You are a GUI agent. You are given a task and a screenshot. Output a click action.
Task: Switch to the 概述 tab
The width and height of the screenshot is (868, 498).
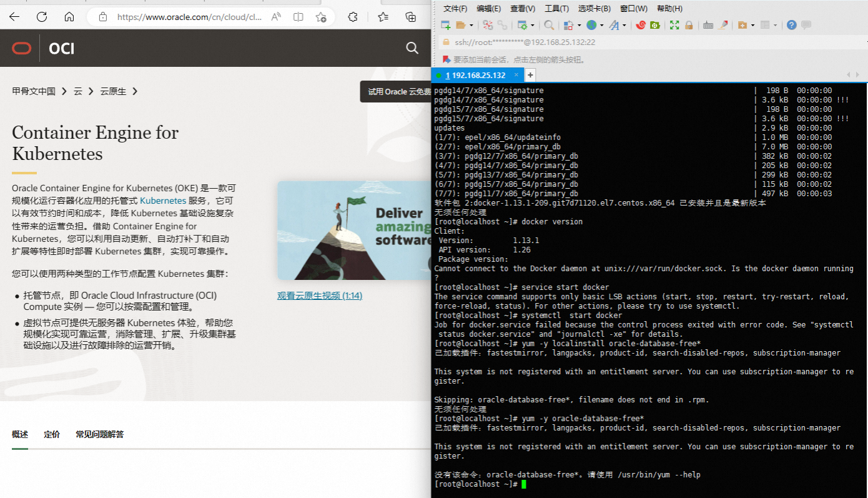(x=20, y=434)
